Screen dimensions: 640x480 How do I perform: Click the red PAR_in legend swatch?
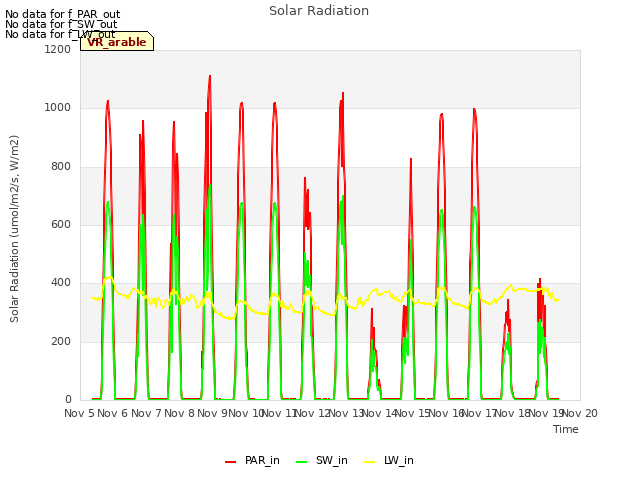(x=231, y=462)
